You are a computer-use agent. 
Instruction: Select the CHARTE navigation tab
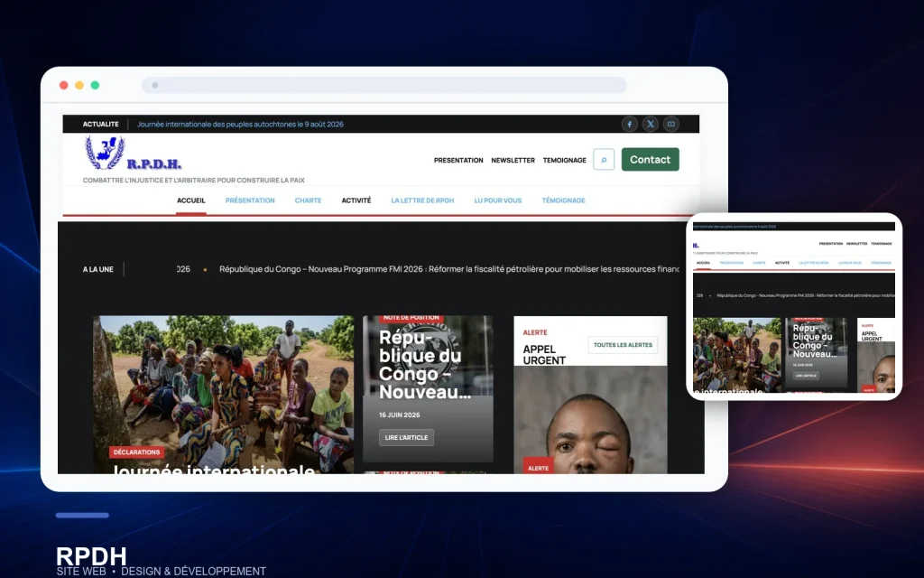pyautogui.click(x=309, y=200)
